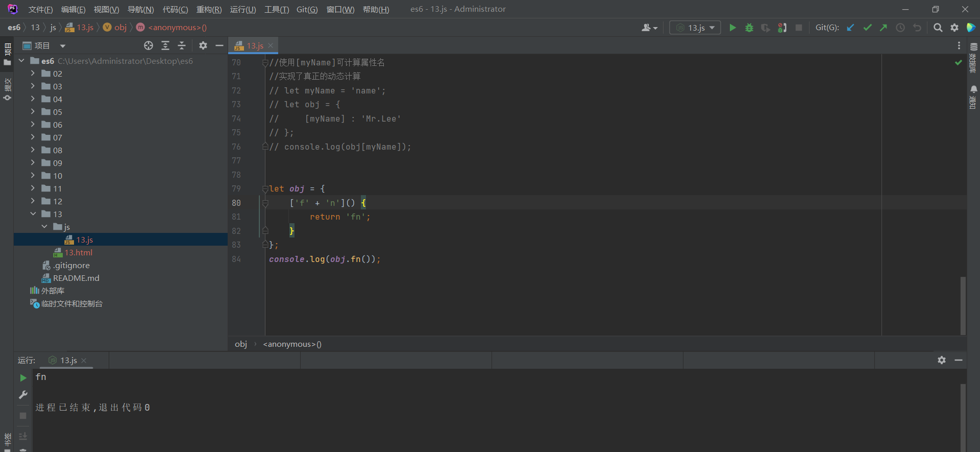980x452 pixels.
Task: Expand all in project panel
Action: click(x=165, y=45)
